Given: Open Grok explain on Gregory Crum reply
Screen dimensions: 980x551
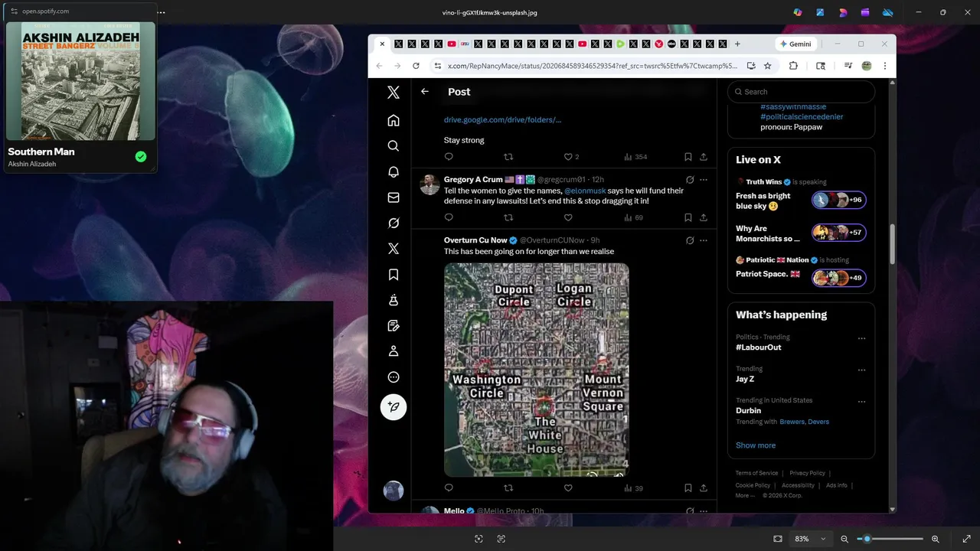Looking at the screenshot, I should 690,180.
